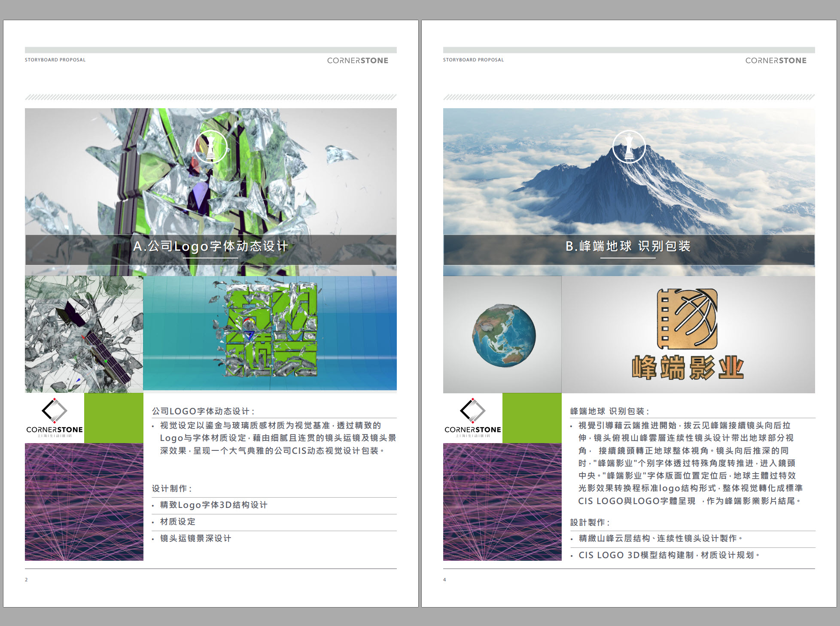Click the CORNERSTONE header wordmark on left page
The height and width of the screenshot is (626, 840).
tap(357, 61)
